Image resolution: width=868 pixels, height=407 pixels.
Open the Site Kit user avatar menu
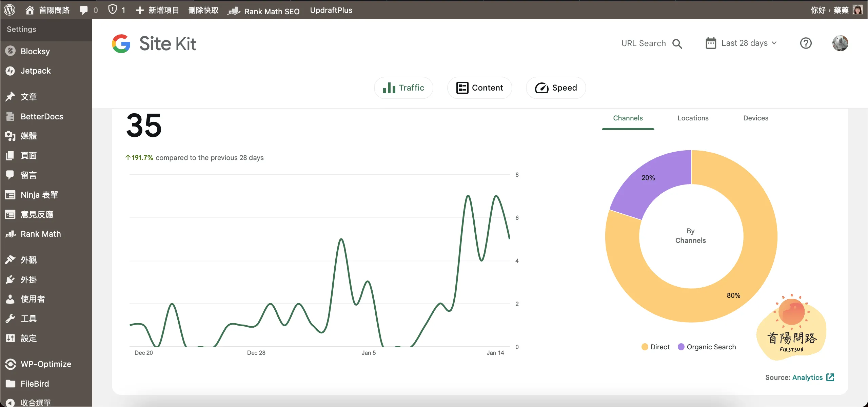[840, 43]
